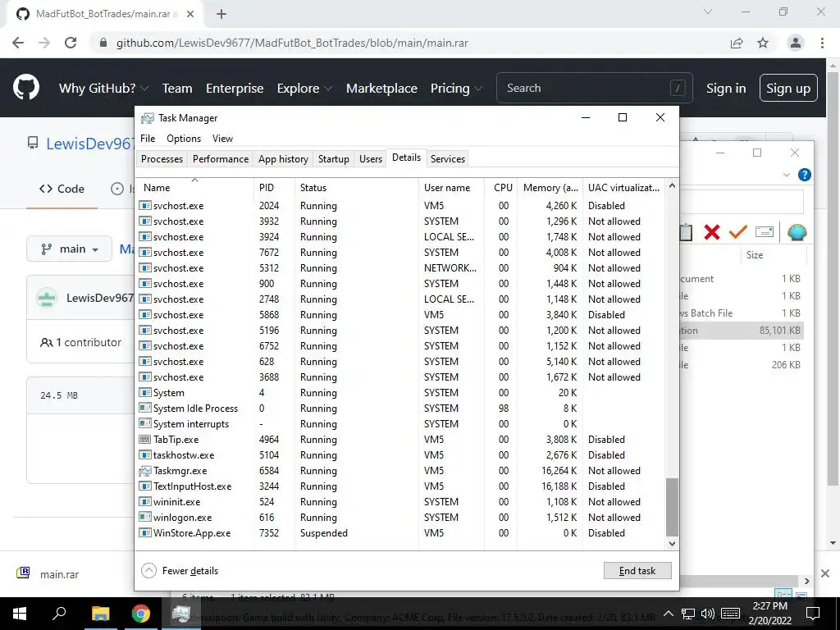This screenshot has width=840, height=630.
Task: Switch to the Services tab
Action: pyautogui.click(x=447, y=158)
